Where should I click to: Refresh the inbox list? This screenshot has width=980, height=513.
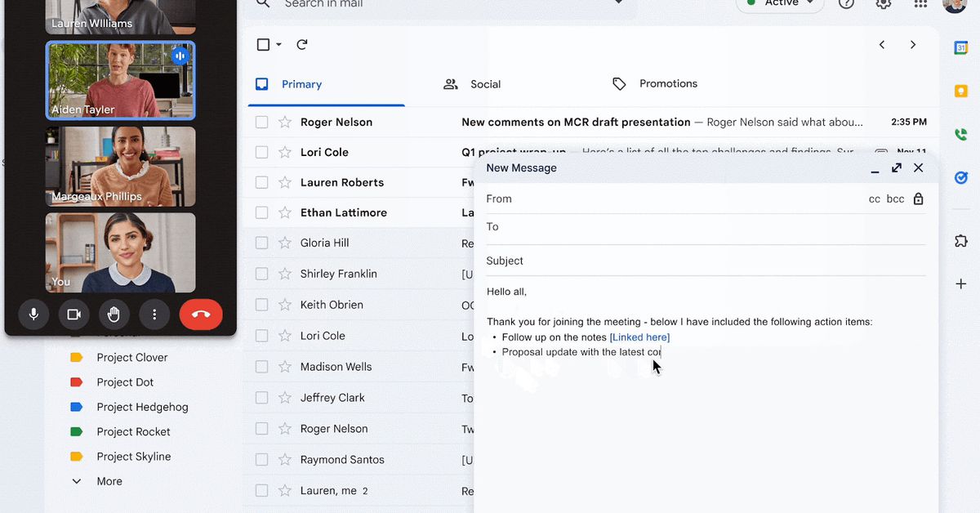[302, 45]
